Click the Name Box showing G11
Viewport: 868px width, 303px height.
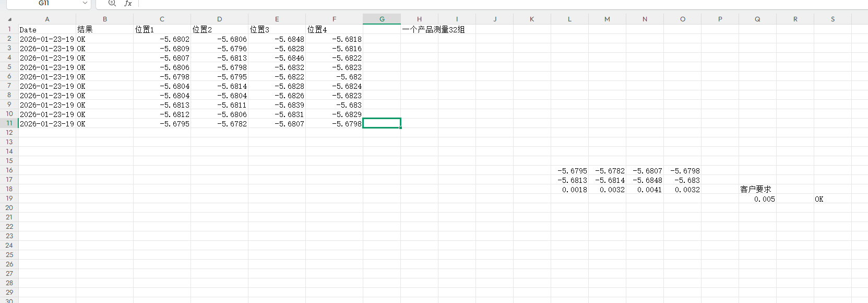(x=44, y=3)
